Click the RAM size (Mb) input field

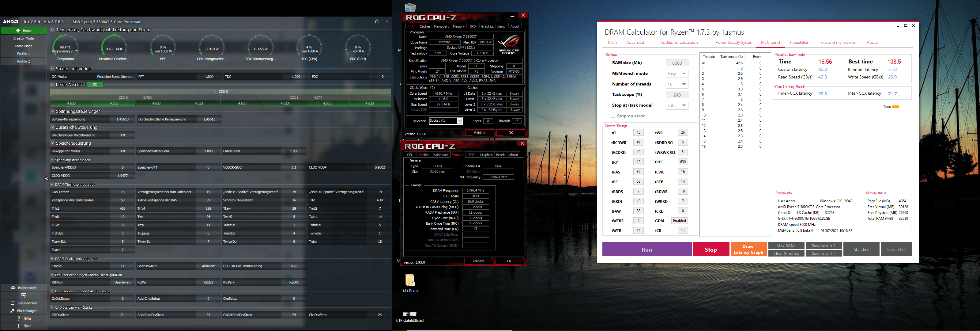677,63
